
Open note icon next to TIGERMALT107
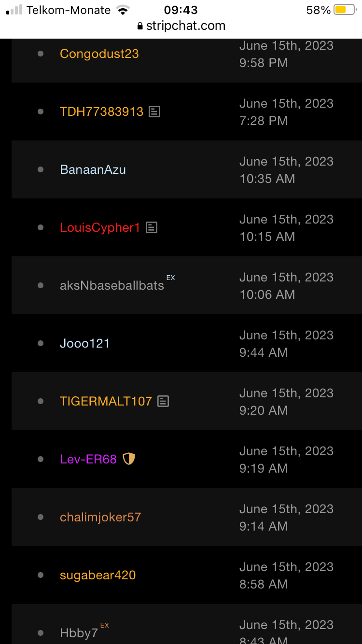click(164, 401)
